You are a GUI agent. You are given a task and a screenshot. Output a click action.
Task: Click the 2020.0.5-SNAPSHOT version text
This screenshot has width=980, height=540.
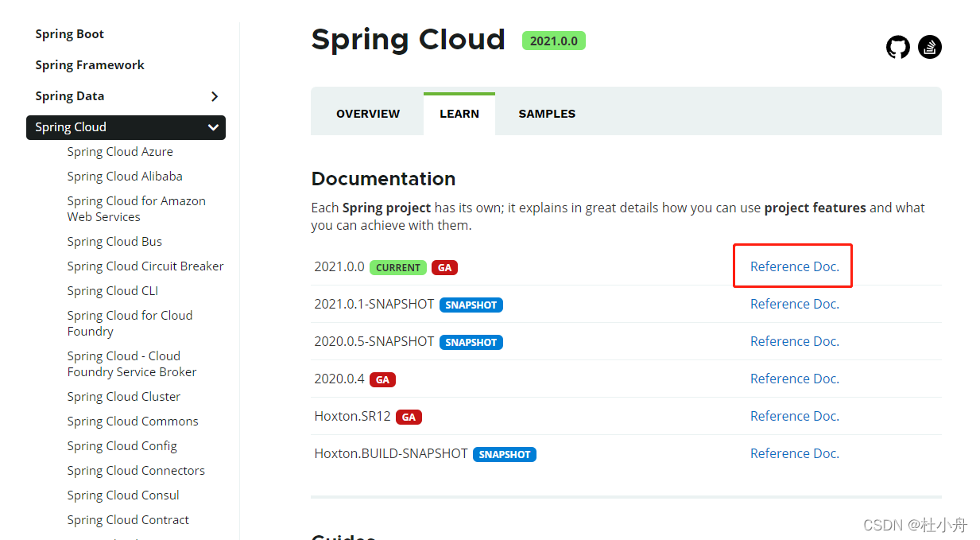(374, 341)
